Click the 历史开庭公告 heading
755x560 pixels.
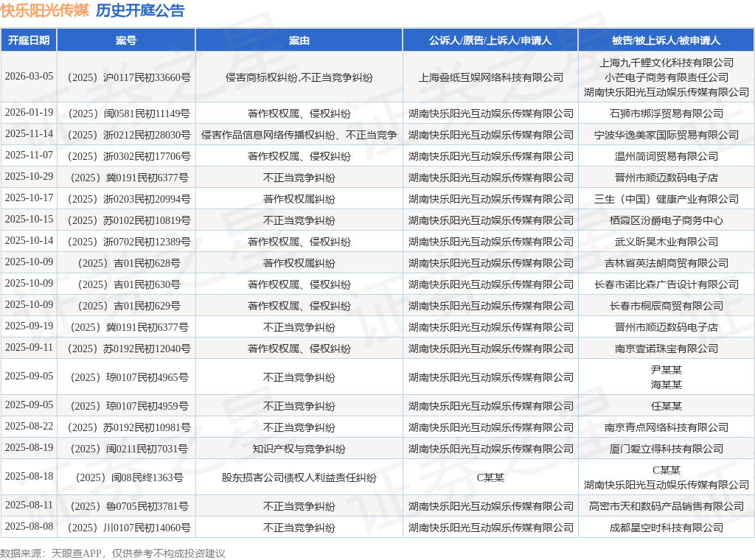point(140,10)
